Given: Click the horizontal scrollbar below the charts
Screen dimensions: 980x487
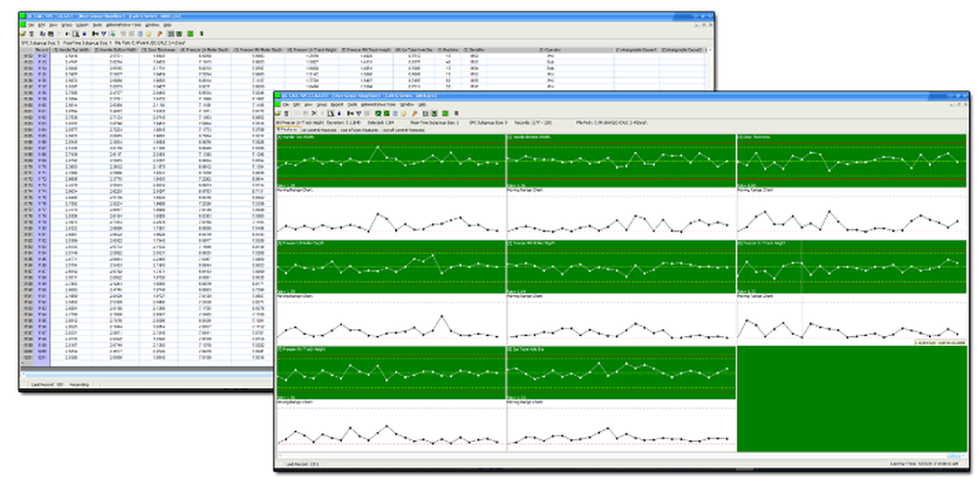Looking at the screenshot, I should pyautogui.click(x=620, y=456).
